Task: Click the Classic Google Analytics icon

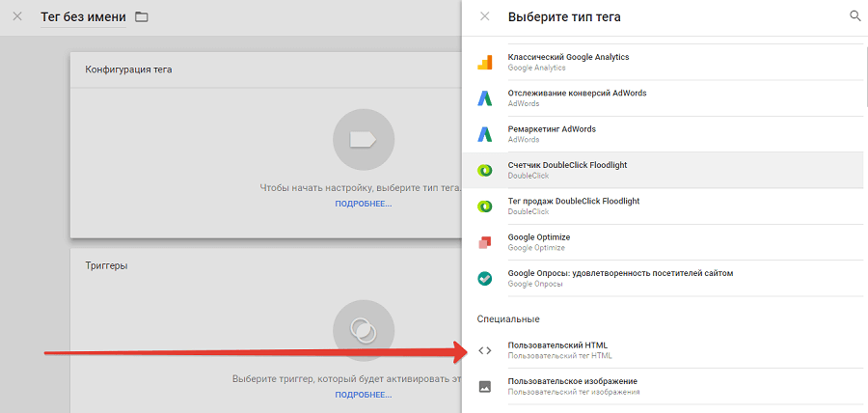Action: [485, 63]
